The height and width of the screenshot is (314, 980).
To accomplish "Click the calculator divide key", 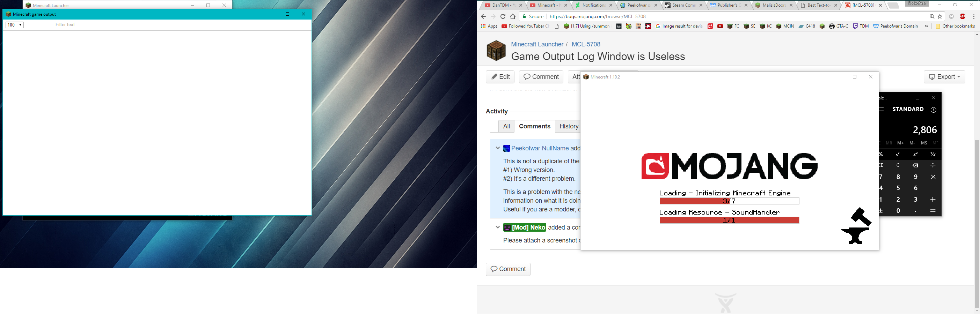I will click(933, 165).
